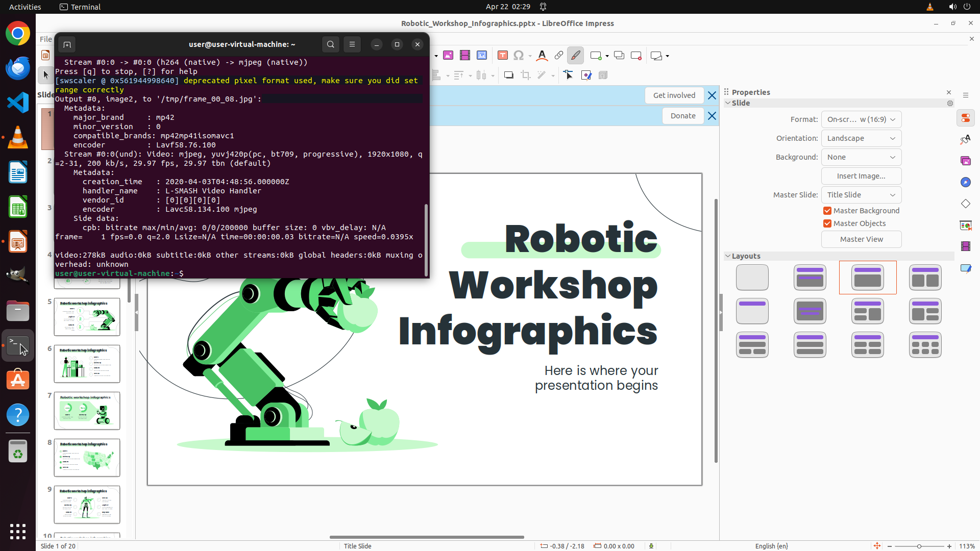This screenshot has width=980, height=551.
Task: Open the File menu
Action: pos(45,39)
